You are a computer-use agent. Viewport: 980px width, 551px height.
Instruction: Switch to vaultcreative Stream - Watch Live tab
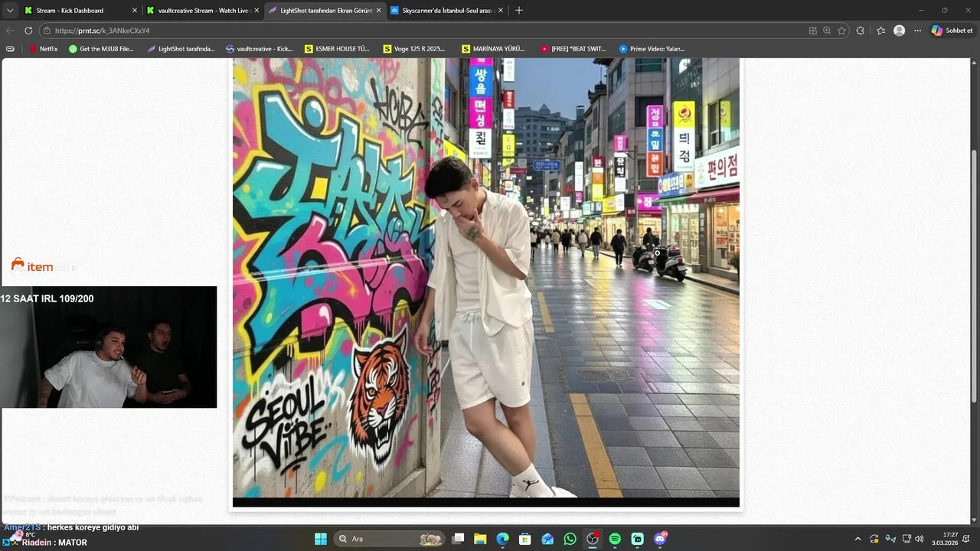(204, 11)
